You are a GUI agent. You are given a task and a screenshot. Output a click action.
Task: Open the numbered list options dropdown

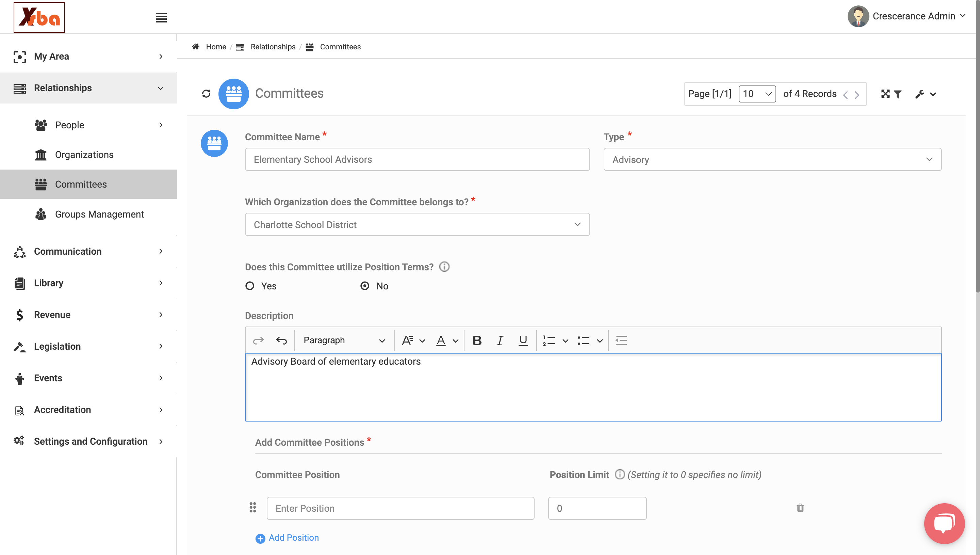coord(566,340)
